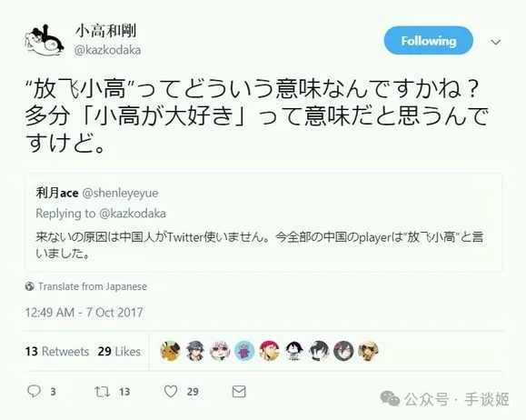Image resolution: width=526 pixels, height=420 pixels.
Task: Click the retweet arrows icon
Action: [102, 392]
